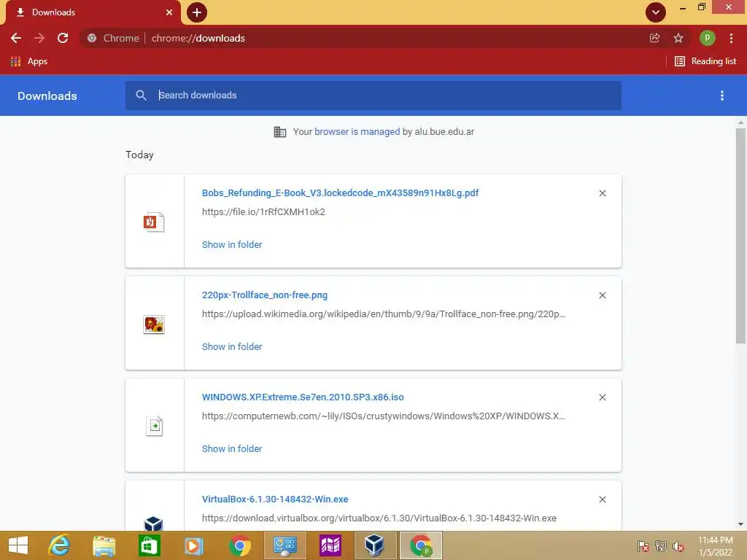Open the Downloads page more actions menu
747x560 pixels.
click(x=721, y=96)
